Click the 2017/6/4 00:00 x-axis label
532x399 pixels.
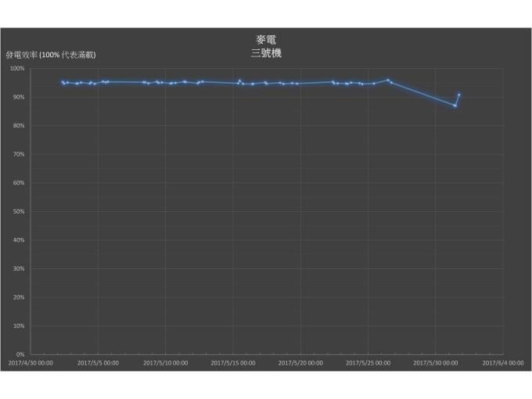pos(503,363)
